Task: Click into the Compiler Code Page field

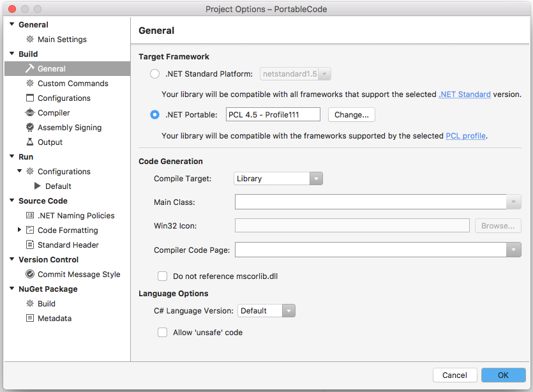Action: pyautogui.click(x=371, y=250)
